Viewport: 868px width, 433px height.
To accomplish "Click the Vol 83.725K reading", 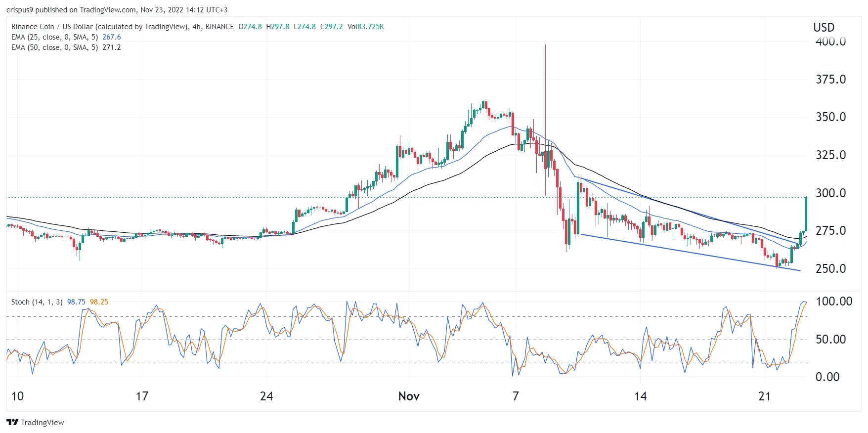I will 365,27.
